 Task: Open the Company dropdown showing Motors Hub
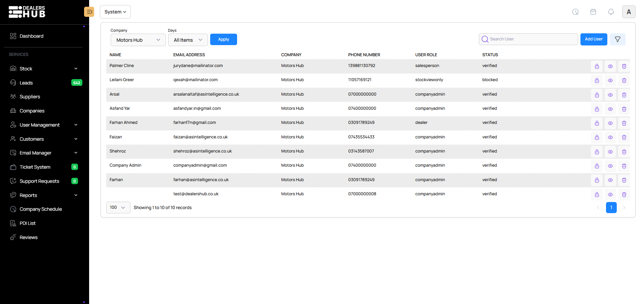click(x=138, y=40)
